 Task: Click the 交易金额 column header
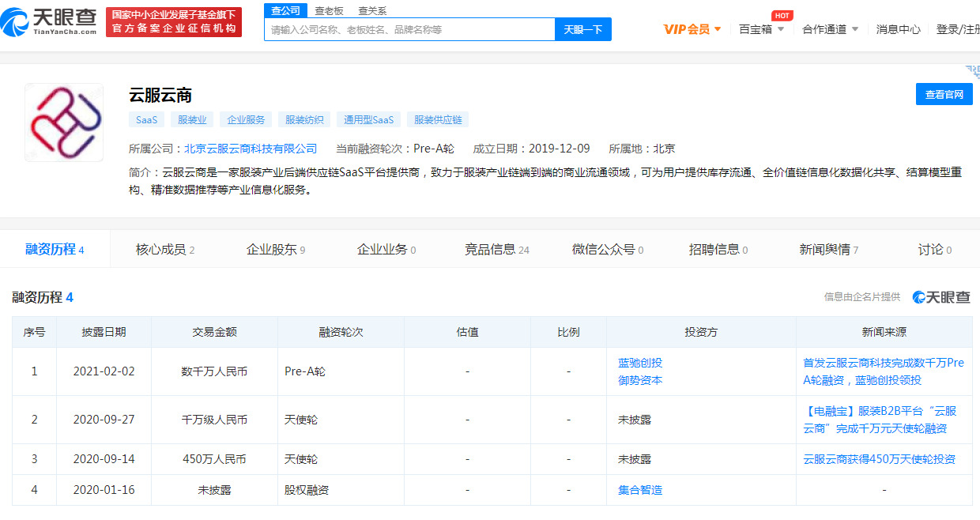point(214,332)
